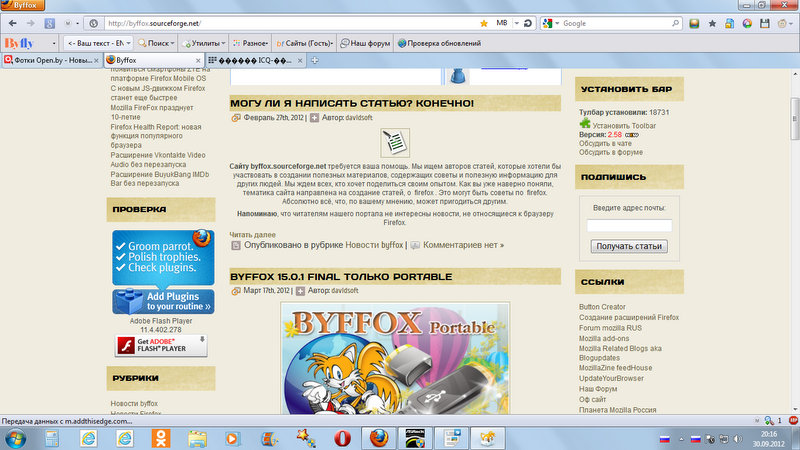Viewport: 800px width, 450px height.
Task: Click the email address input under Подпишись
Action: 629,226
